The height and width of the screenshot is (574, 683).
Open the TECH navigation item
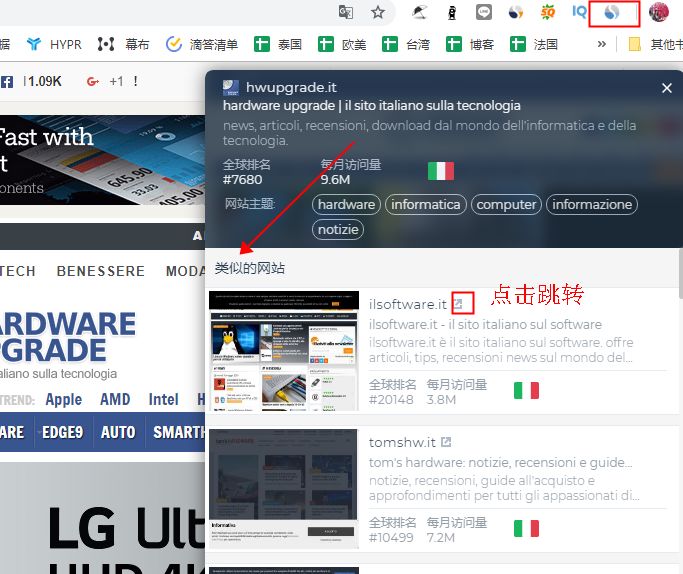(x=17, y=271)
